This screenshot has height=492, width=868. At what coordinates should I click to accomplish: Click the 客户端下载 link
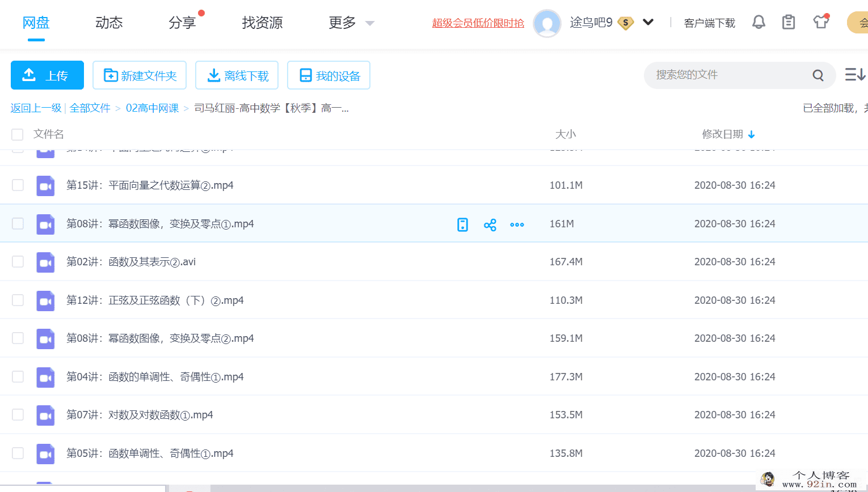(x=710, y=23)
